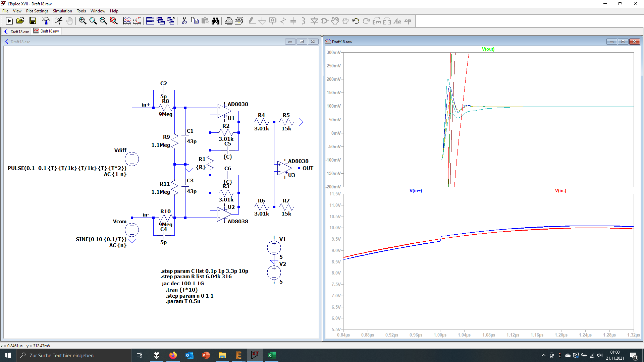Open Excel from the taskbar
Viewport: 644px width, 362px height.
point(272,355)
